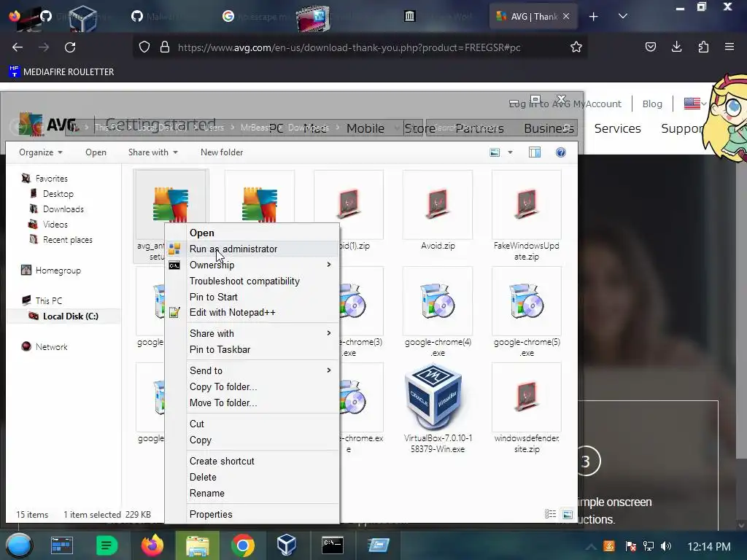
Task: Open the Blog link on AVG site
Action: pos(652,104)
